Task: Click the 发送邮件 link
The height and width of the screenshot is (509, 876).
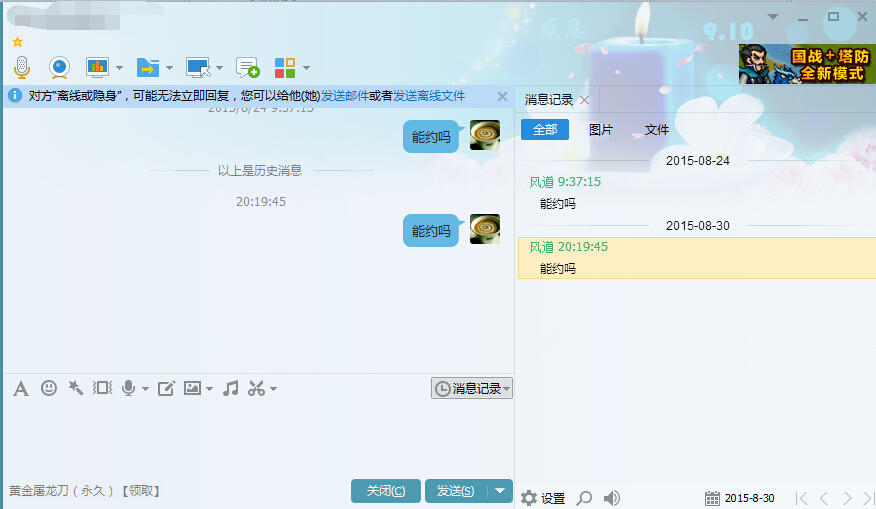Action: point(344,96)
